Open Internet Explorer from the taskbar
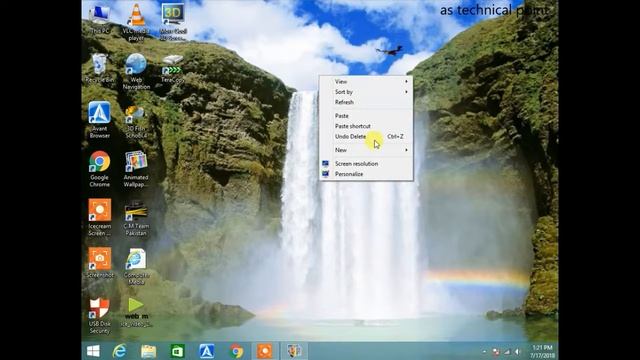The image size is (640, 360). click(x=119, y=351)
